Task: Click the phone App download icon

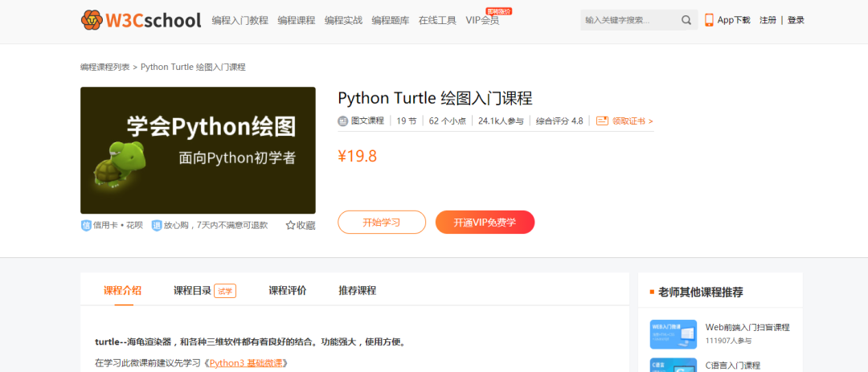Action: click(709, 20)
